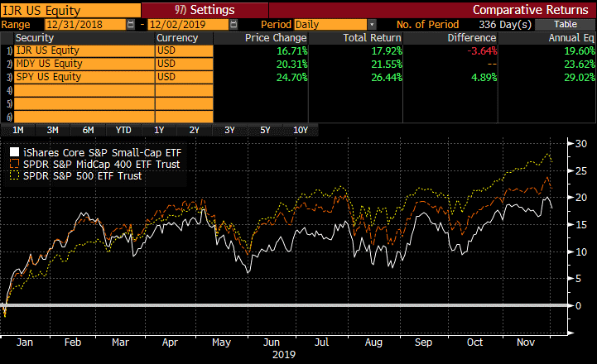Click the 16.71% price change value
This screenshot has width=597, height=364.
(292, 51)
